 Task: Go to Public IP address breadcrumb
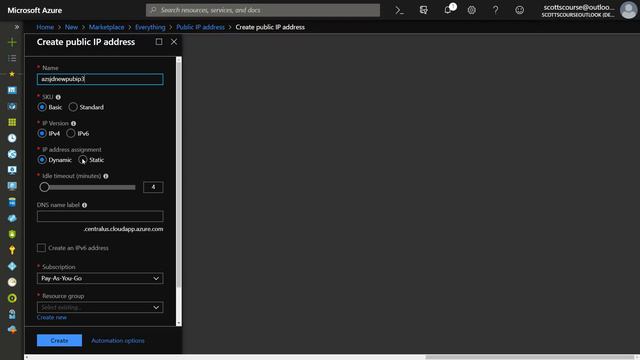point(200,27)
